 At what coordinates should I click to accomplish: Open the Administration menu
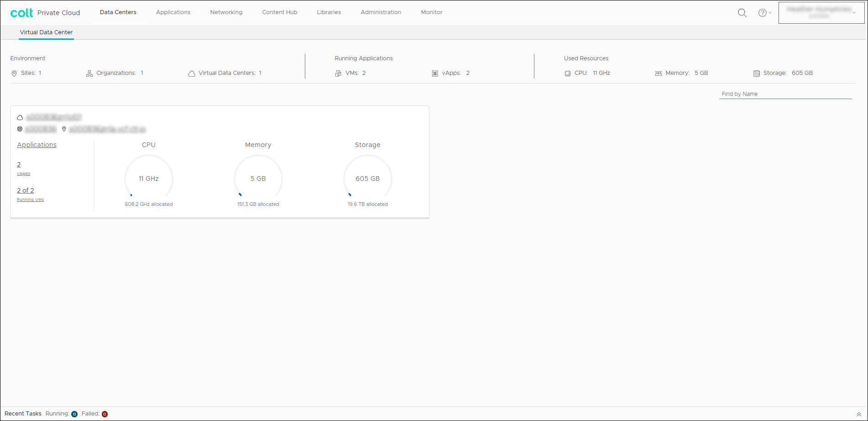[x=381, y=12]
